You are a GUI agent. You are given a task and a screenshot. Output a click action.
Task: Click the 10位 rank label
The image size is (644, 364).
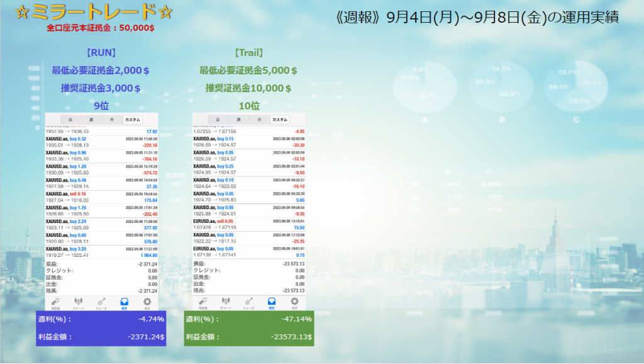[x=249, y=106]
